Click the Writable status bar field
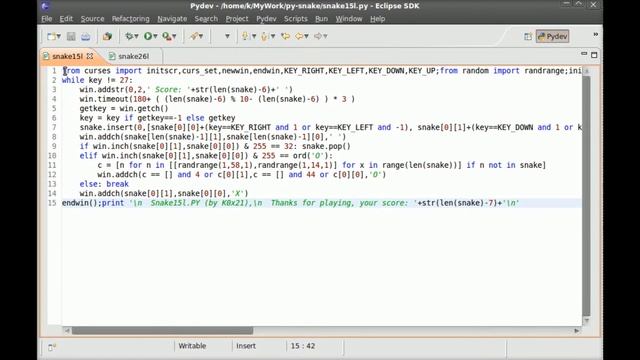This screenshot has width=640, height=360. click(192, 346)
